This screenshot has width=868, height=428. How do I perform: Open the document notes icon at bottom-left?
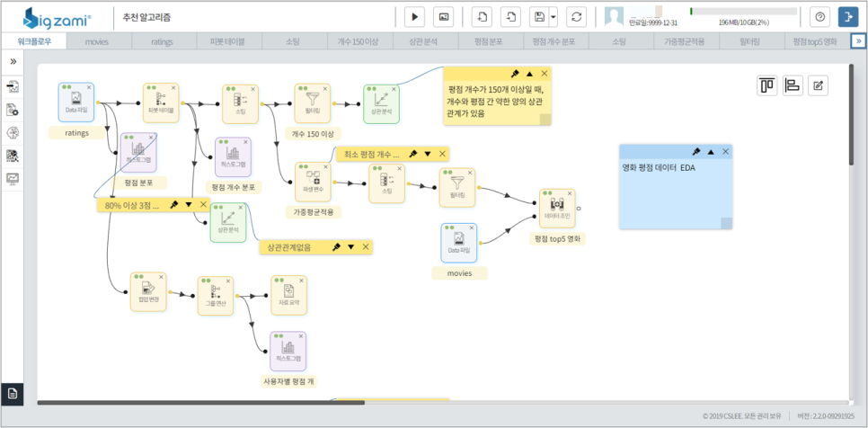pyautogui.click(x=13, y=394)
